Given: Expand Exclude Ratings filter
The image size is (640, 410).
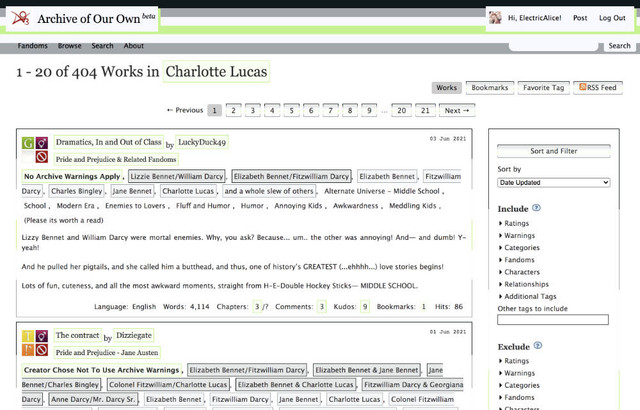Looking at the screenshot, I should (x=514, y=361).
